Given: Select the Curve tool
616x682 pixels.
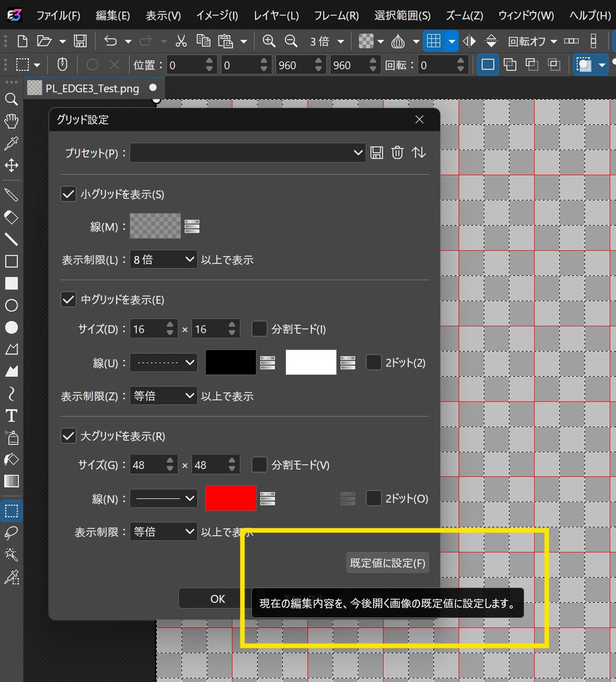Looking at the screenshot, I should point(11,393).
